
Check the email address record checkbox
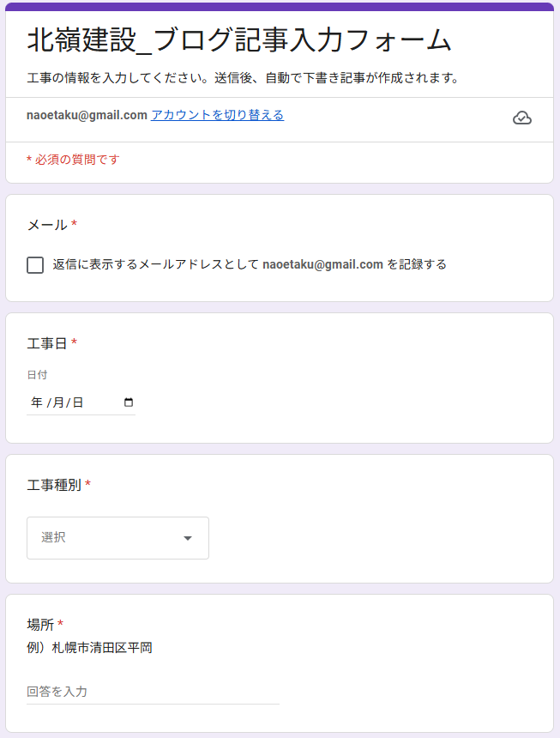click(x=35, y=265)
